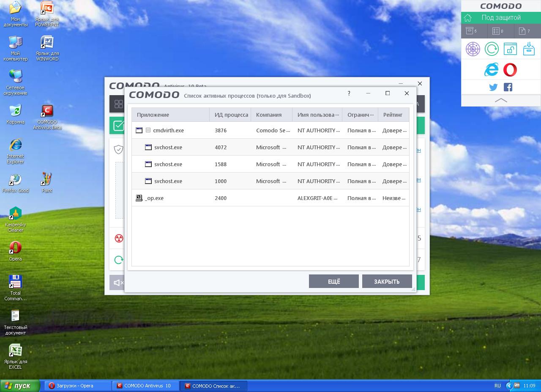Launch Internet Explorer from the COMODO widget

tap(491, 70)
